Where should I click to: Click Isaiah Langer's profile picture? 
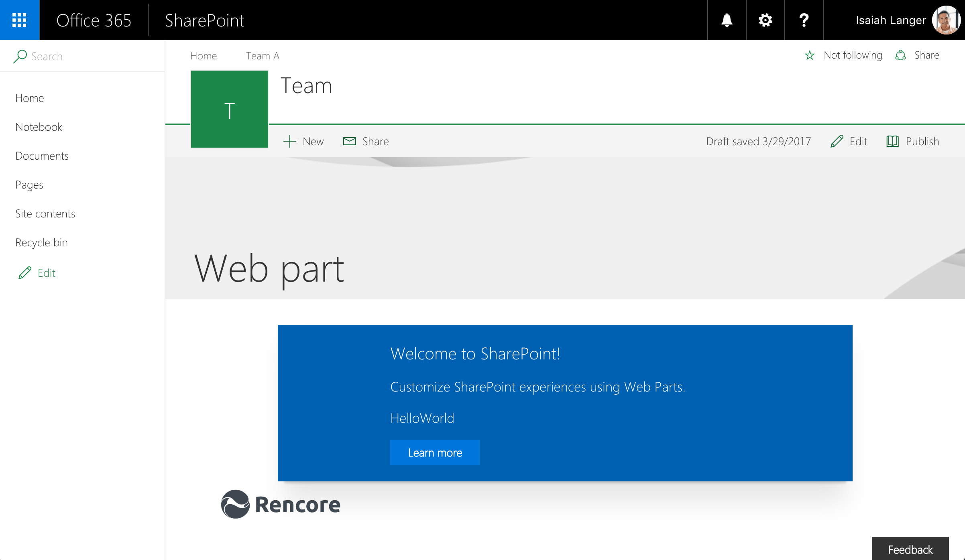pos(946,20)
